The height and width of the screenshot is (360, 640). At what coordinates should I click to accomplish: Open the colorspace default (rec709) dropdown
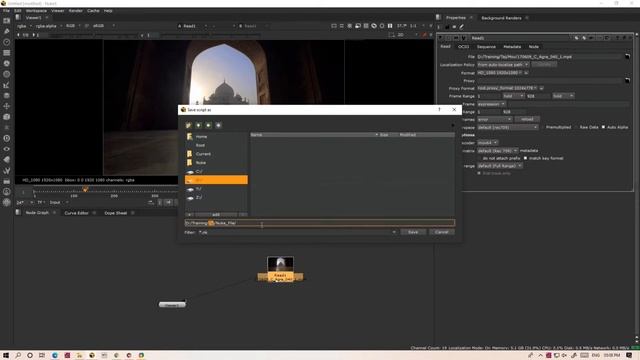tap(507, 127)
